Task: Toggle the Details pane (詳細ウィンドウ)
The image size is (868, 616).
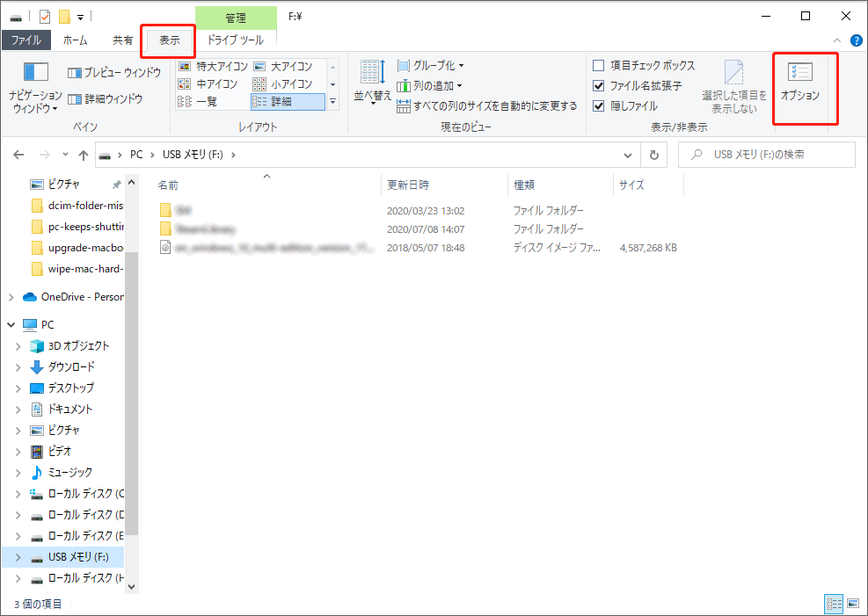Action: pyautogui.click(x=106, y=99)
